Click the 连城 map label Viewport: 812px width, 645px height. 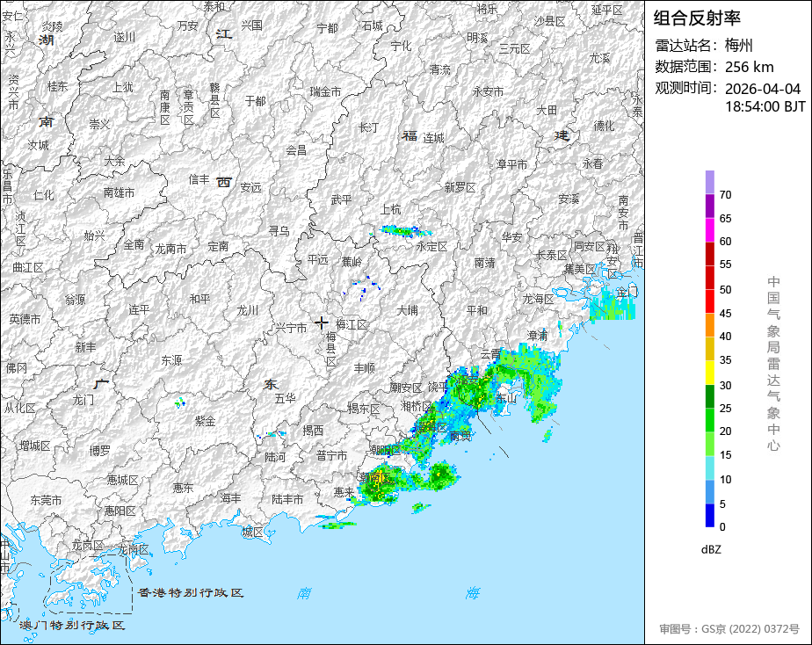(433, 138)
